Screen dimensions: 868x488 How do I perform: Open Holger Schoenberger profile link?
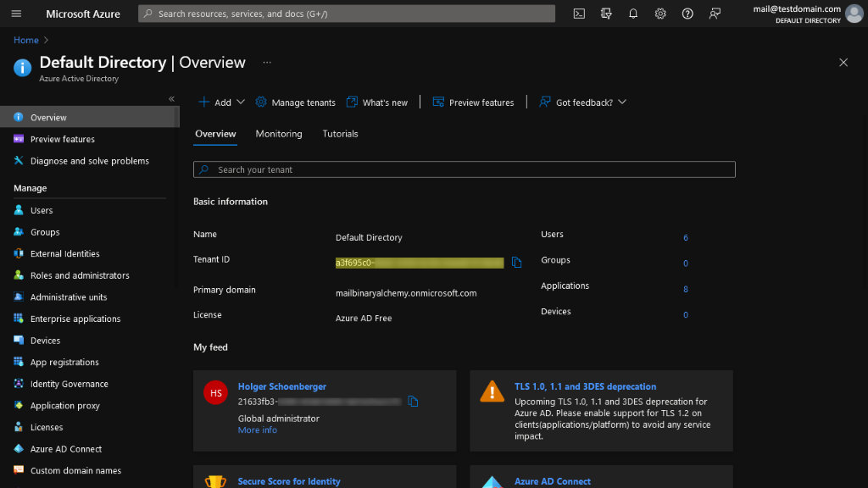pyautogui.click(x=281, y=386)
